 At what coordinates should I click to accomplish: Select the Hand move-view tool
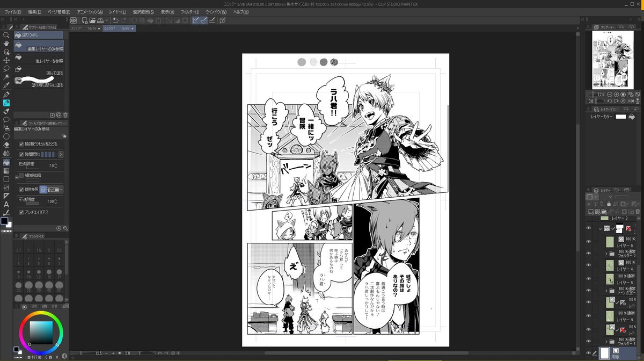click(x=6, y=44)
